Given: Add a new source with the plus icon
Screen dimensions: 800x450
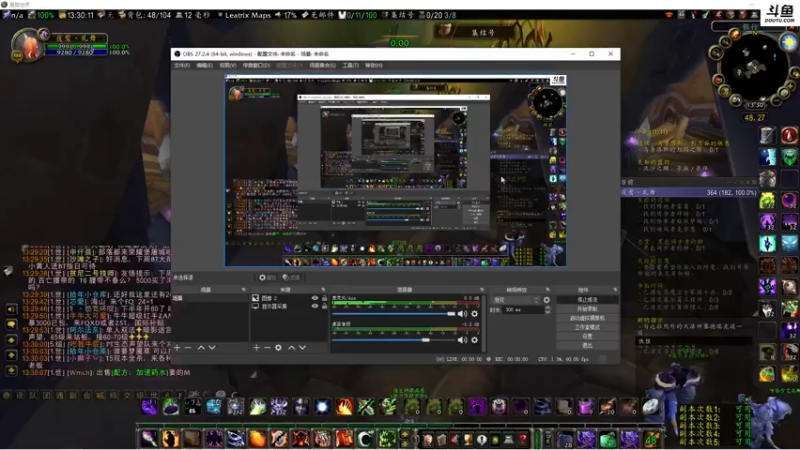Looking at the screenshot, I should pos(256,347).
